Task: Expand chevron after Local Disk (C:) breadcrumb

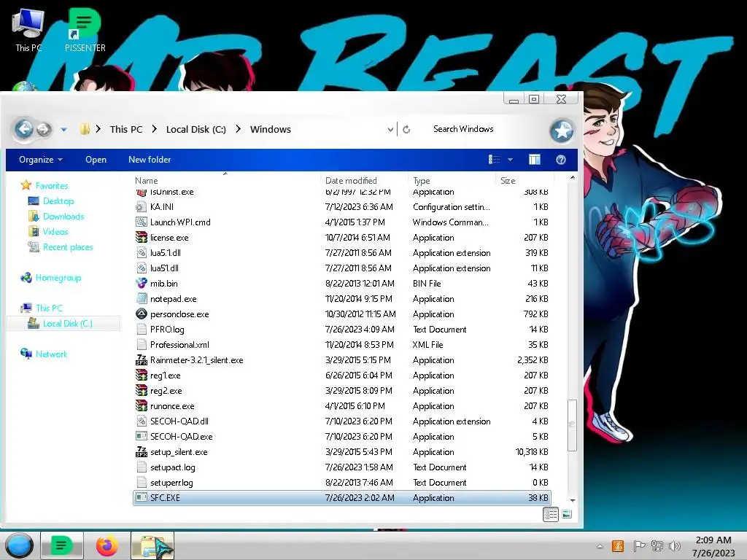Action: [x=239, y=129]
